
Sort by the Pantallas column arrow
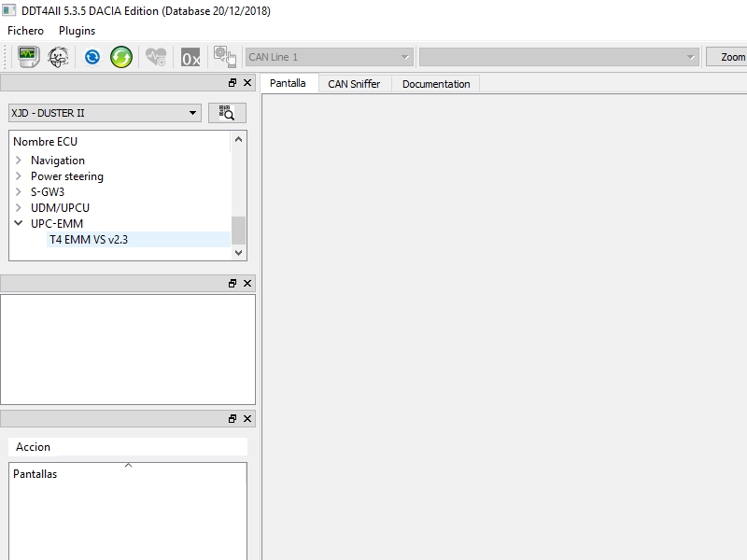(128, 465)
